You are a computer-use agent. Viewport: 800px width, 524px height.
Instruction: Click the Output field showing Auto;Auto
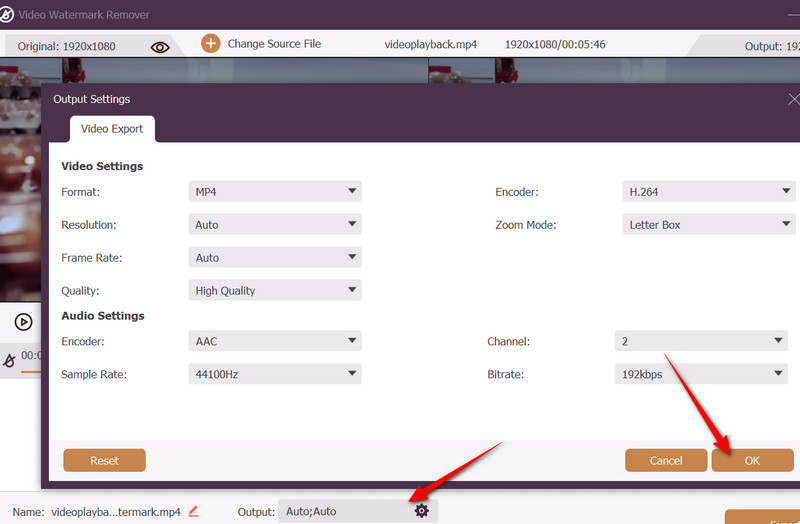point(345,511)
